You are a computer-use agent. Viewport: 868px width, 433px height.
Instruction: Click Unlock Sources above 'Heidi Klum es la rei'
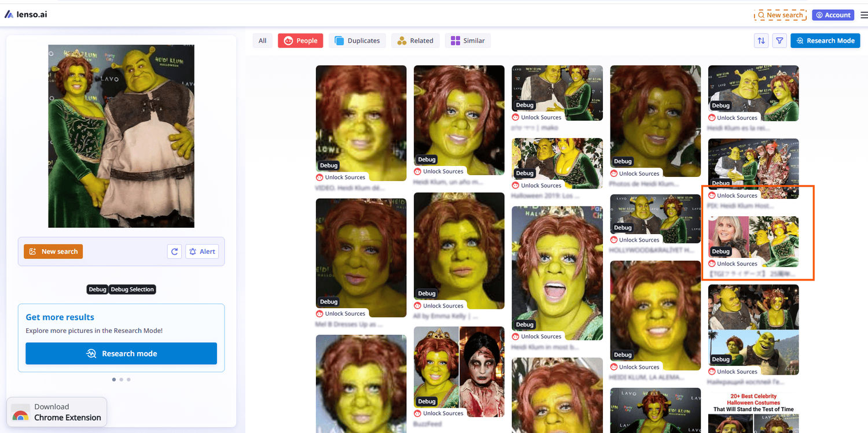pos(733,118)
